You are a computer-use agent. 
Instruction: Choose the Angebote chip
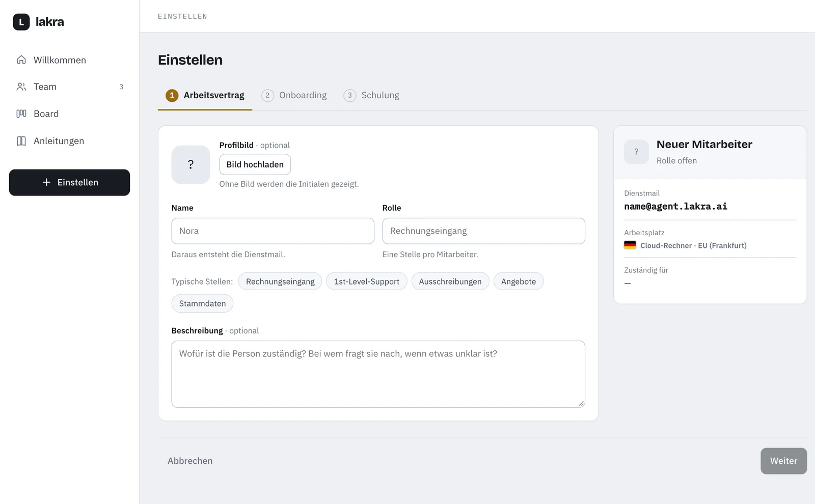point(519,282)
